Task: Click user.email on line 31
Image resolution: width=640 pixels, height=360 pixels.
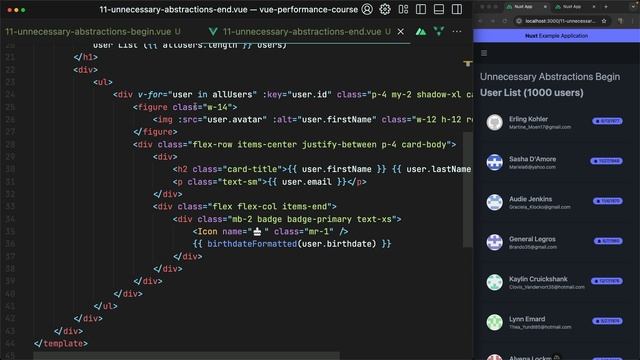Action: [x=307, y=182]
